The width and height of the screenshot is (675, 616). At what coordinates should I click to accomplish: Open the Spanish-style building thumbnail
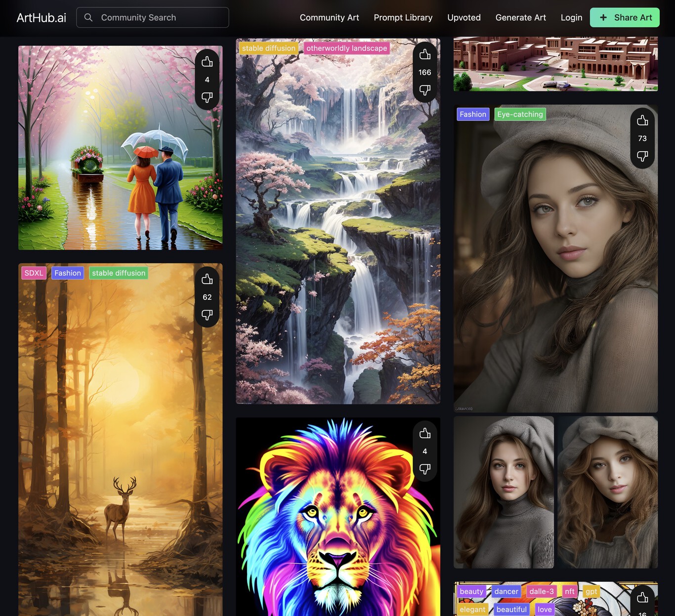555,64
